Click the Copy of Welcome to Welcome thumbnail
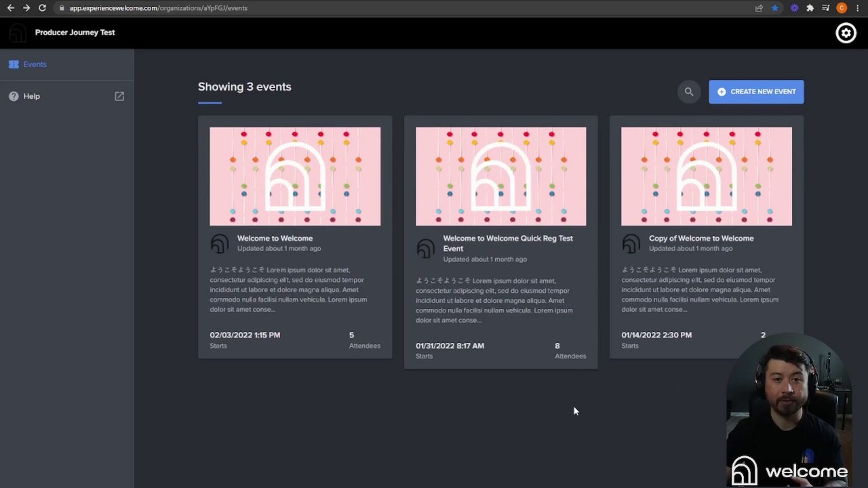The width and height of the screenshot is (868, 488). pyautogui.click(x=707, y=176)
